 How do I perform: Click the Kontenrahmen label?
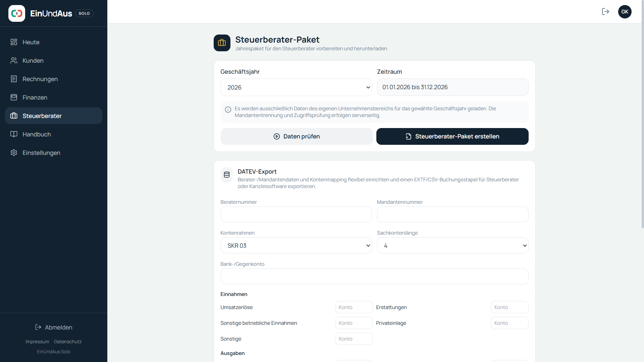coord(237,233)
